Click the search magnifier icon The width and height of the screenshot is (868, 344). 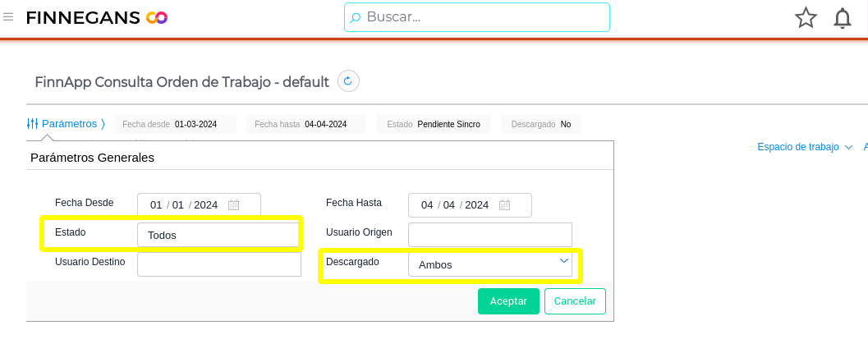click(x=356, y=17)
